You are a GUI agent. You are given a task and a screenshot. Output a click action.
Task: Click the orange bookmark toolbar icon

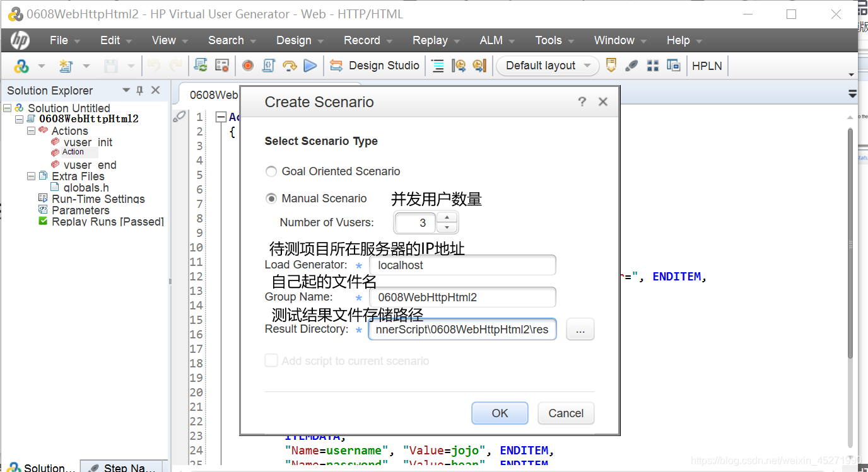pyautogui.click(x=611, y=66)
